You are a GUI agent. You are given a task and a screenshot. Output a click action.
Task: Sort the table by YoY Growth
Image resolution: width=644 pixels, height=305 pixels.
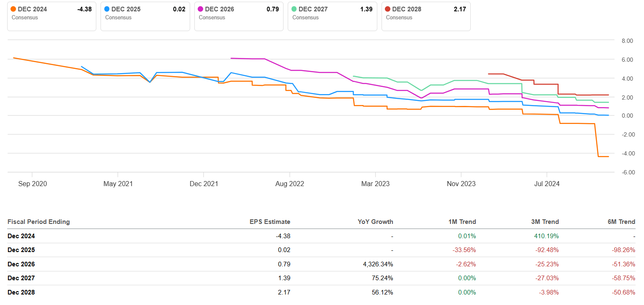click(375, 221)
